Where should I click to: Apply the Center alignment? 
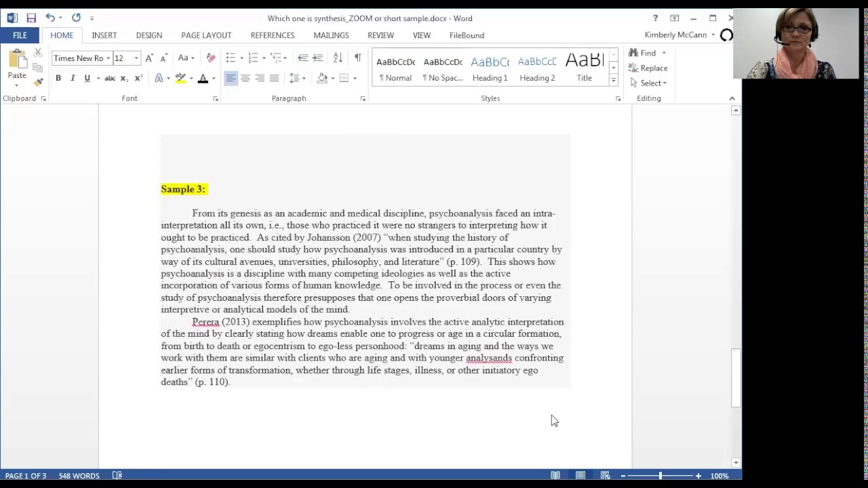coord(245,79)
